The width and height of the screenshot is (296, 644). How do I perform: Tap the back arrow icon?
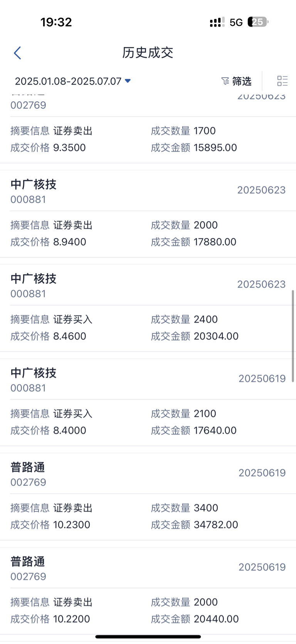click(x=17, y=53)
